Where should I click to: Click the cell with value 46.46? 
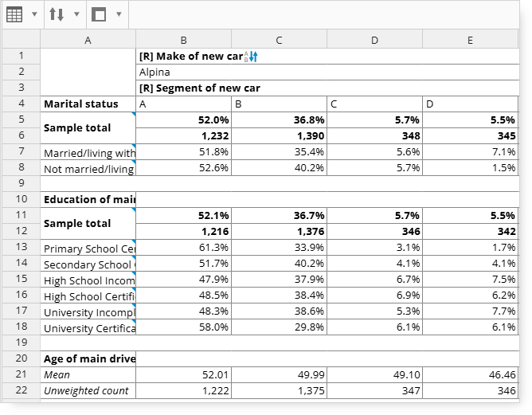470,374
